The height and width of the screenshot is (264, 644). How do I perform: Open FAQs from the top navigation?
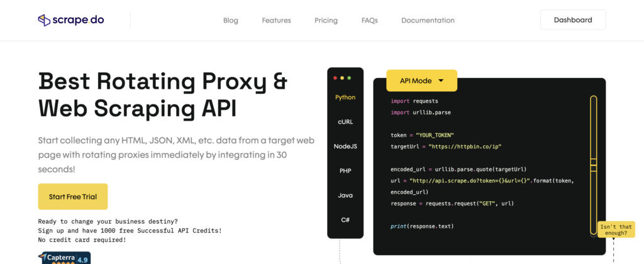click(x=370, y=20)
